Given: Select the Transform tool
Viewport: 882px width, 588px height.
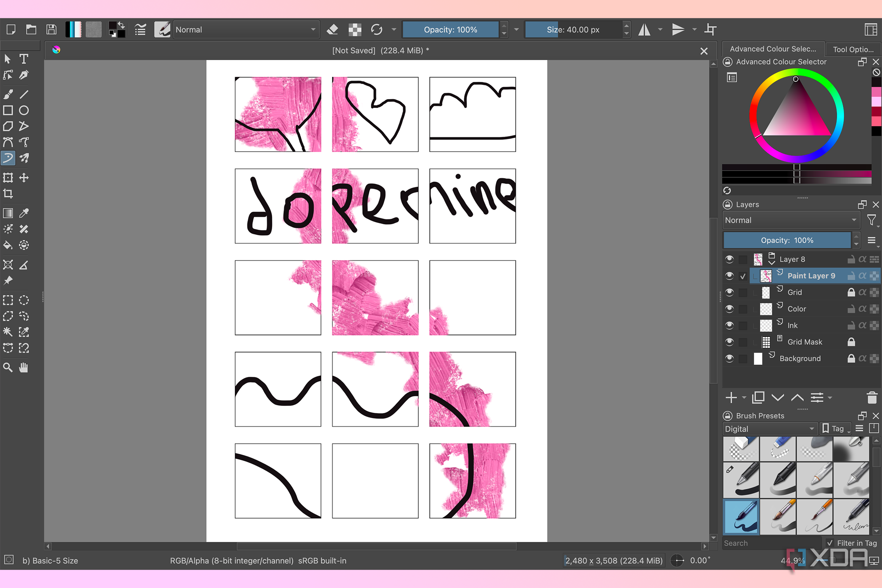Looking at the screenshot, I should [x=8, y=178].
